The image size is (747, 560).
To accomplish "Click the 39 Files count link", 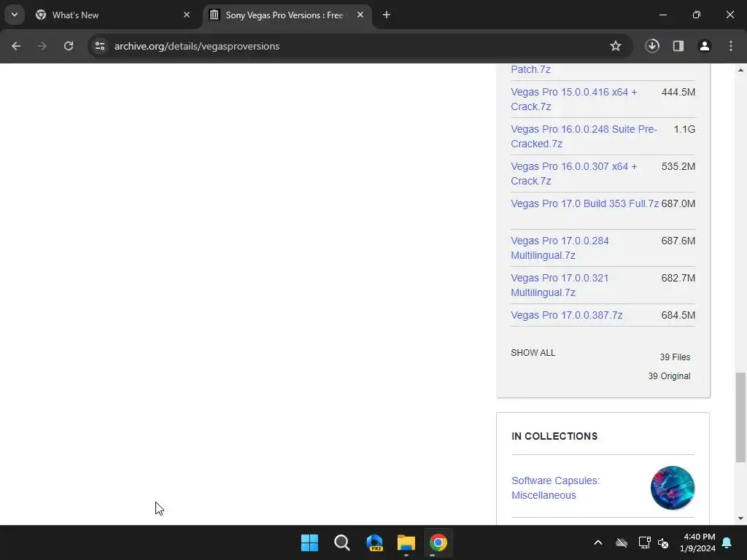I will [675, 357].
